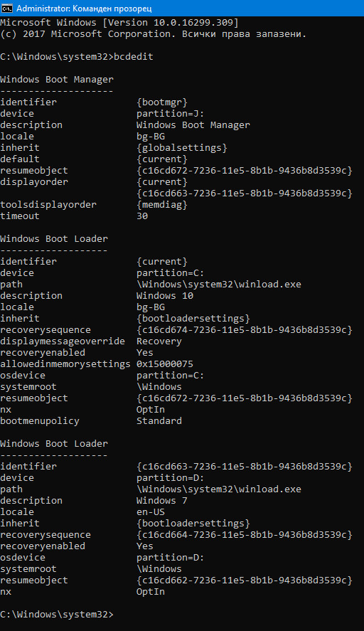Click 'partition=J:' device value
Screen dimensions: 364x631
click(x=171, y=114)
